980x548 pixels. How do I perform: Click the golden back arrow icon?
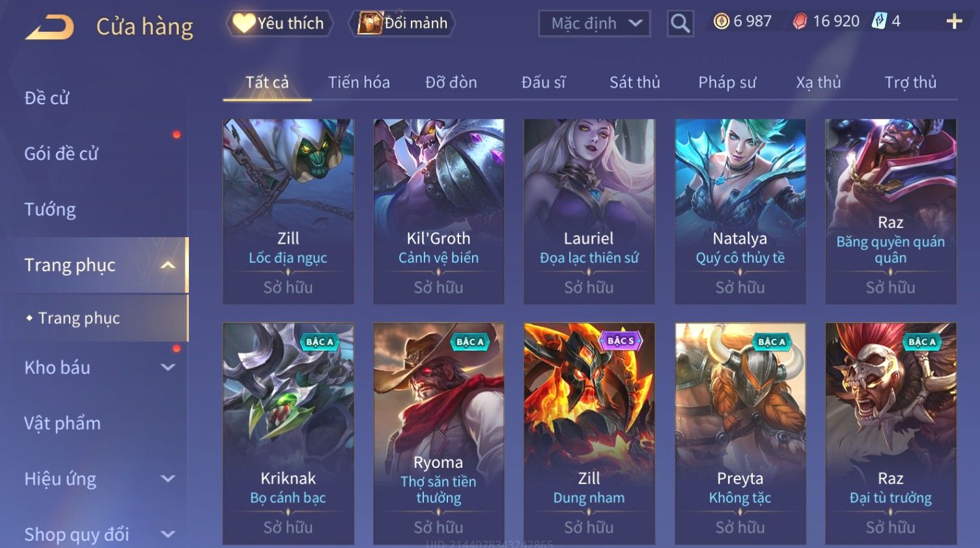tap(49, 27)
